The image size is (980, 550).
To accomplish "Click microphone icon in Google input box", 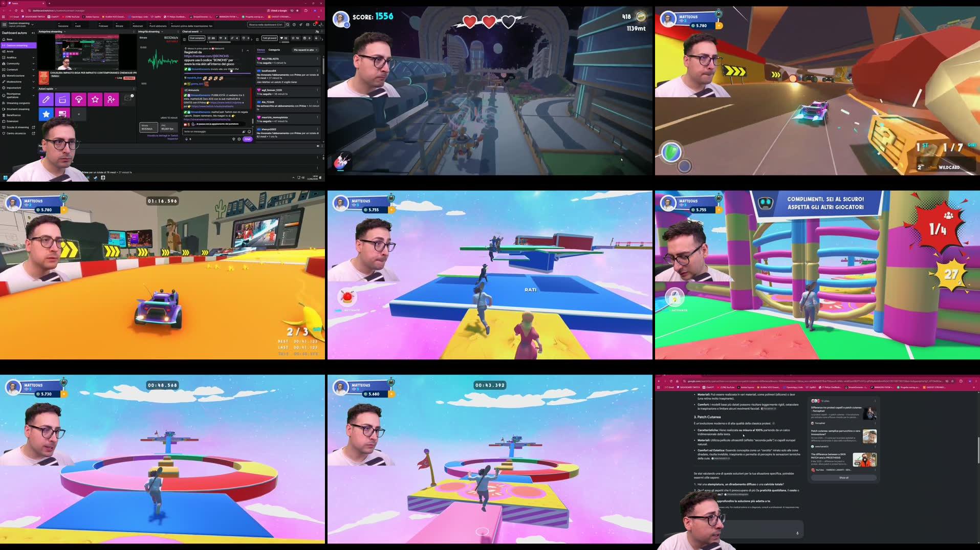I will (797, 533).
